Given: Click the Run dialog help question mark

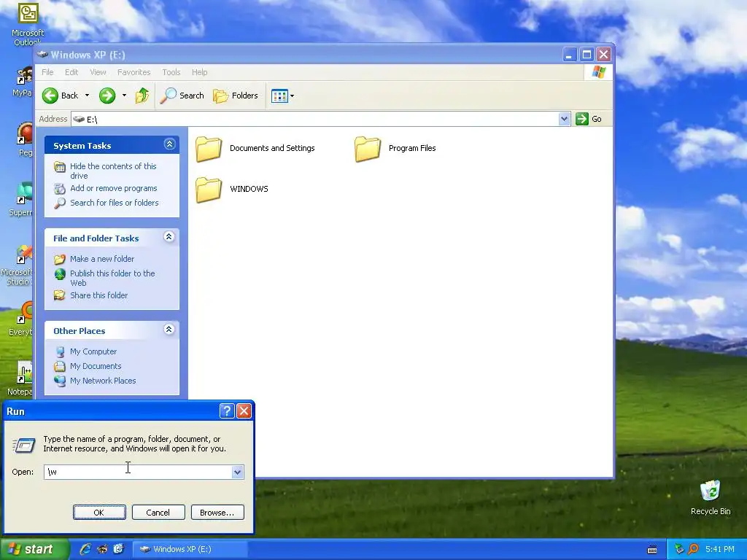Looking at the screenshot, I should [227, 411].
